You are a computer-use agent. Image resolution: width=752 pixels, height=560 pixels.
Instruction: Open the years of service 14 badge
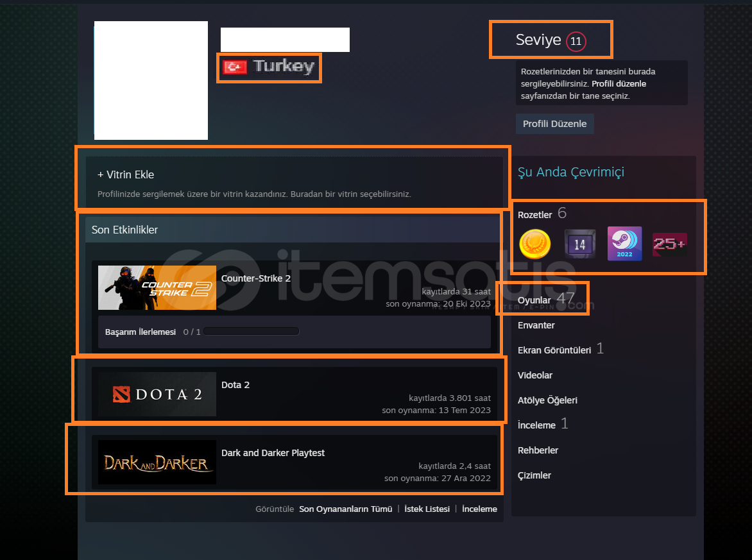pos(580,244)
